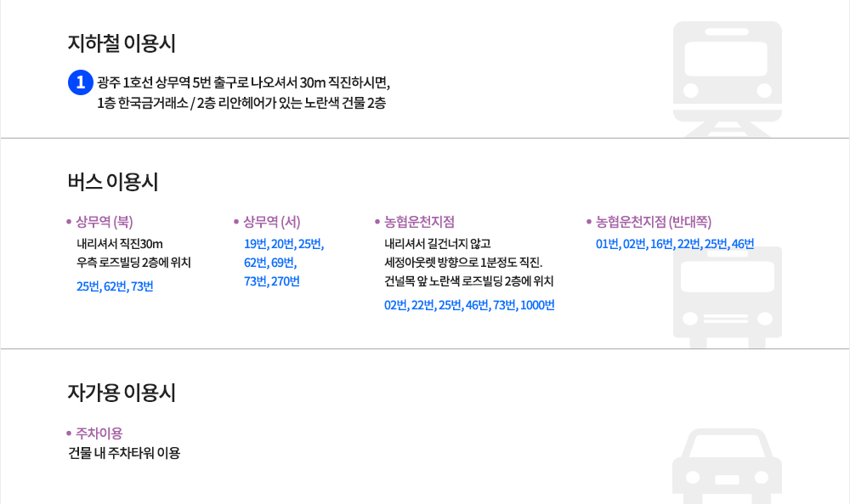
Task: Click the subway direction text mentioning 상무역 5번 출구
Action: pos(243,82)
